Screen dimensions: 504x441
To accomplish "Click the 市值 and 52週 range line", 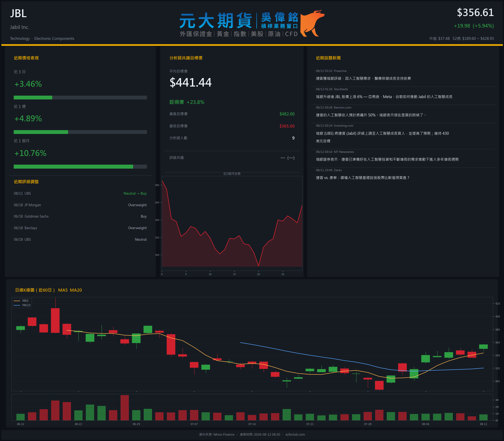I will [461, 38].
